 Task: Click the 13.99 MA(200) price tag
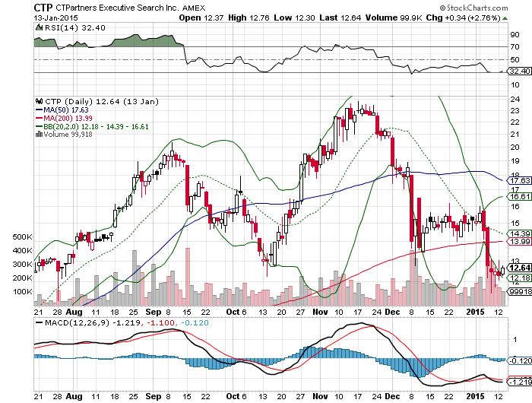[x=520, y=241]
